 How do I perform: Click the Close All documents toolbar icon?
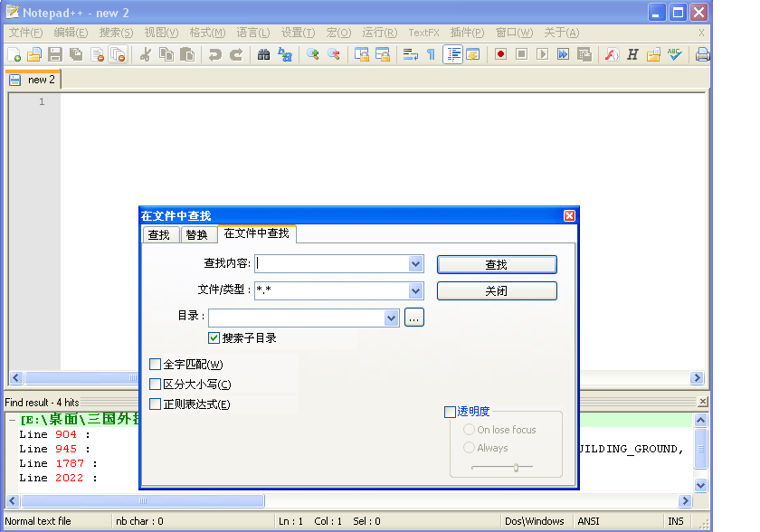[x=118, y=54]
